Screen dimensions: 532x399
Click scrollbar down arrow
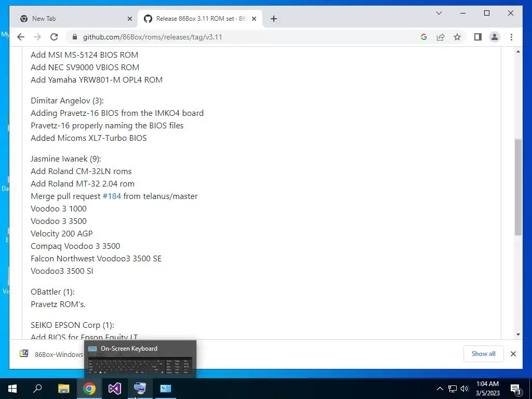coord(518,335)
